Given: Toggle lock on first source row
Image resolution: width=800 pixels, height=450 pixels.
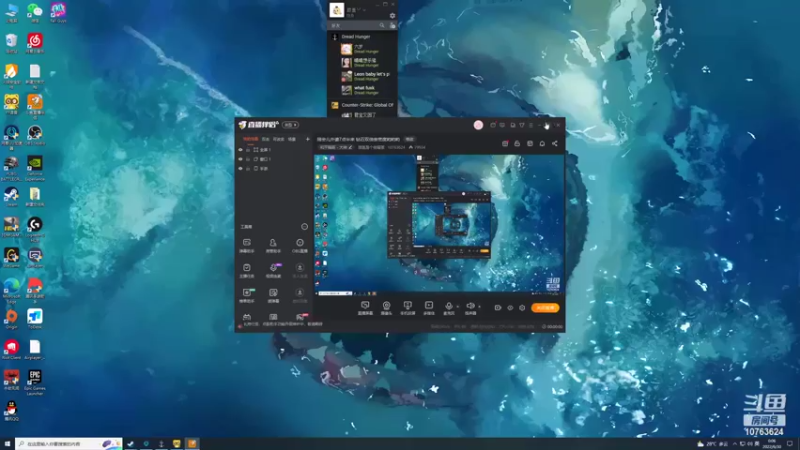Looking at the screenshot, I should pyautogui.click(x=248, y=150).
